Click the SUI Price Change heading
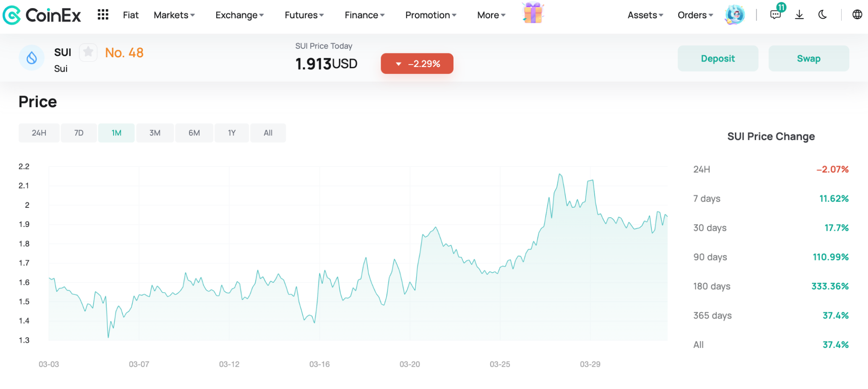The height and width of the screenshot is (389, 868). coord(771,137)
